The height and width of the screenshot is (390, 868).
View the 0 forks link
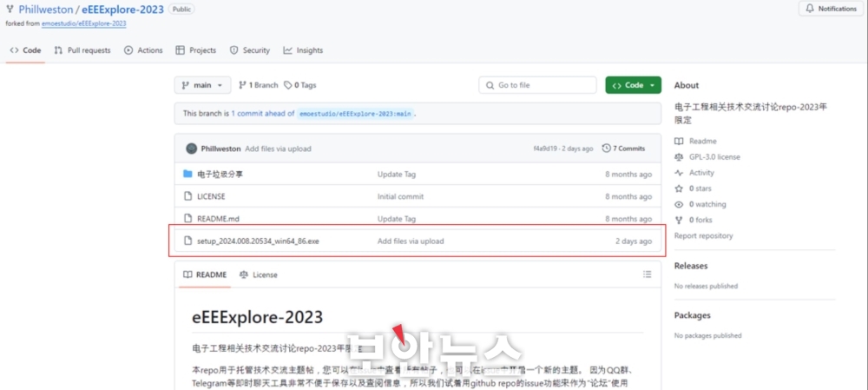click(694, 220)
